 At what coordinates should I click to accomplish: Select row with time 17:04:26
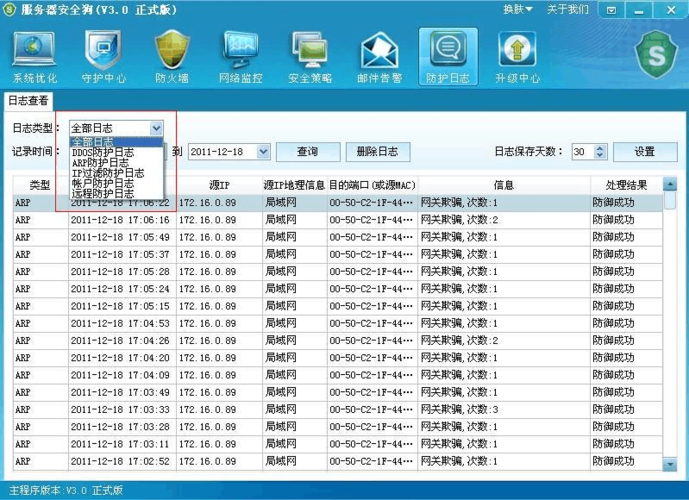click(337, 341)
